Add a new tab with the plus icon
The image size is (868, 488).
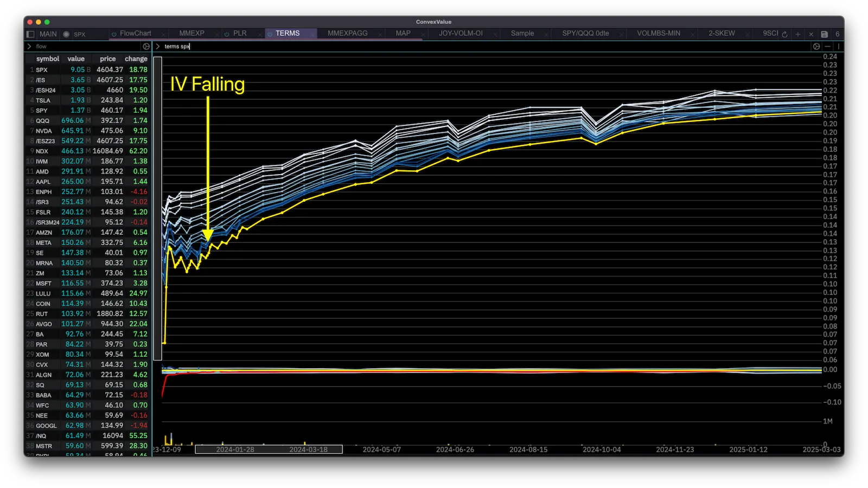point(798,34)
